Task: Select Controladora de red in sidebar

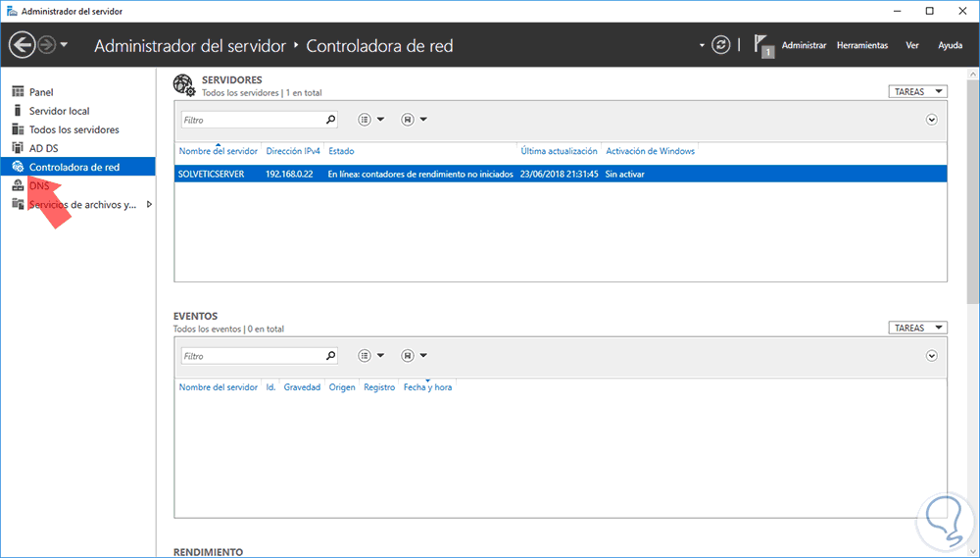Action: [77, 167]
